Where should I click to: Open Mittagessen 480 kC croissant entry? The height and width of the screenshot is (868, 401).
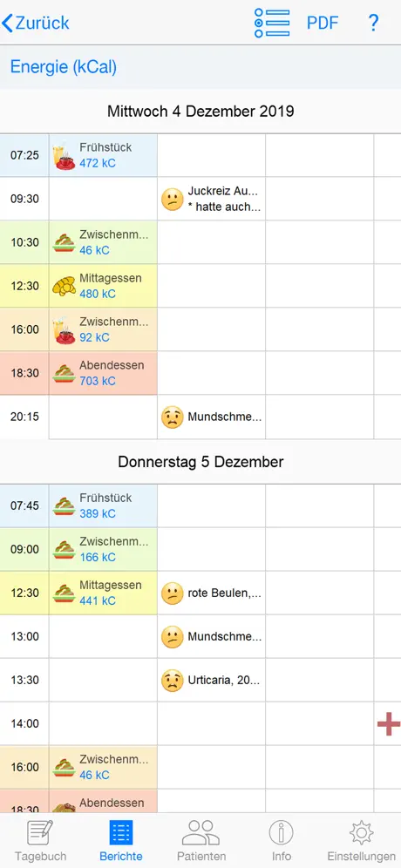[103, 286]
